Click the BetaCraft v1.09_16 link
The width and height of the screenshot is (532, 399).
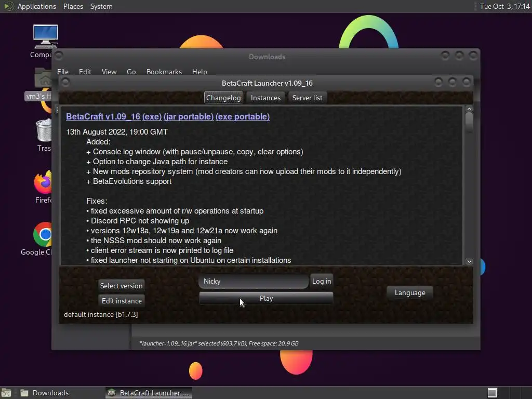[103, 116]
